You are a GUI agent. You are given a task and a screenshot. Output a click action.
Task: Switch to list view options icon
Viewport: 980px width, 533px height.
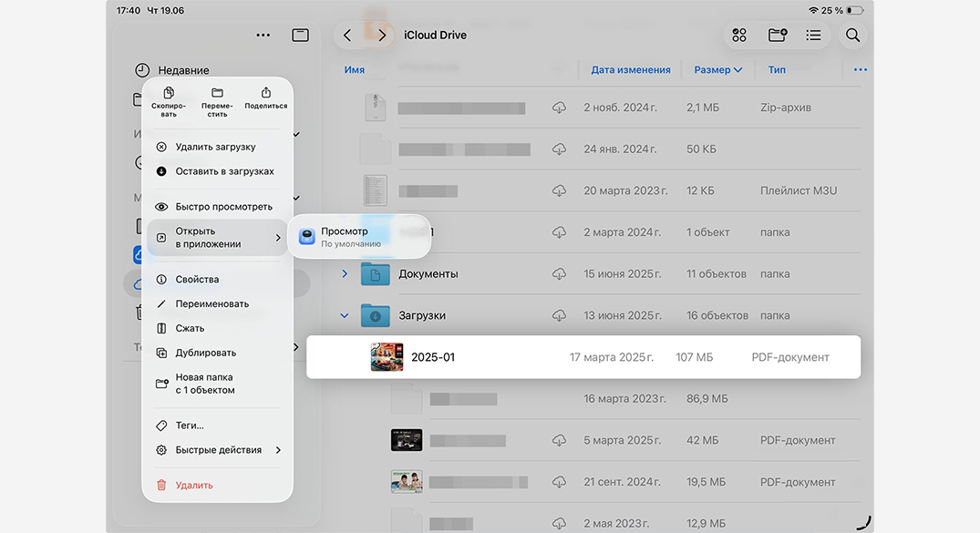click(813, 36)
